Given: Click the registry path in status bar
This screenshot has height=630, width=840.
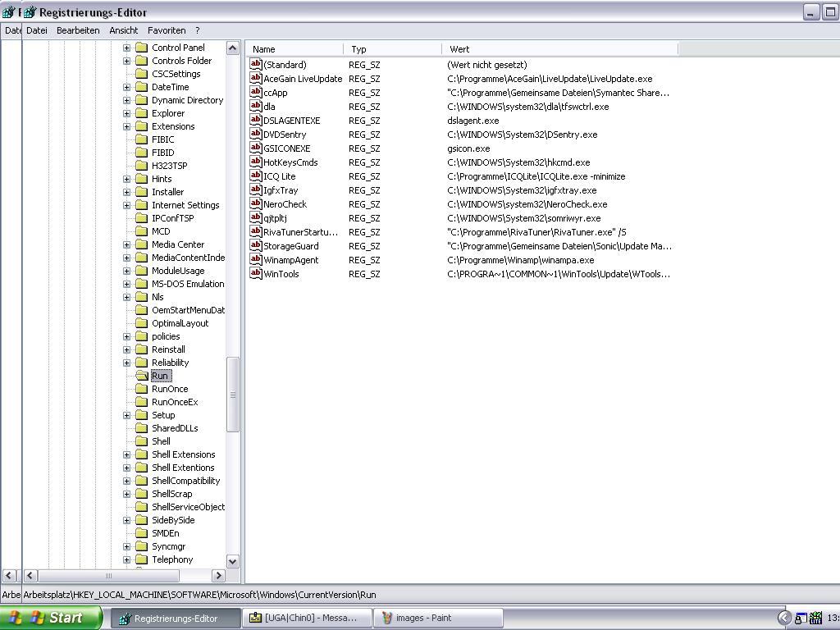Looking at the screenshot, I should (199, 595).
